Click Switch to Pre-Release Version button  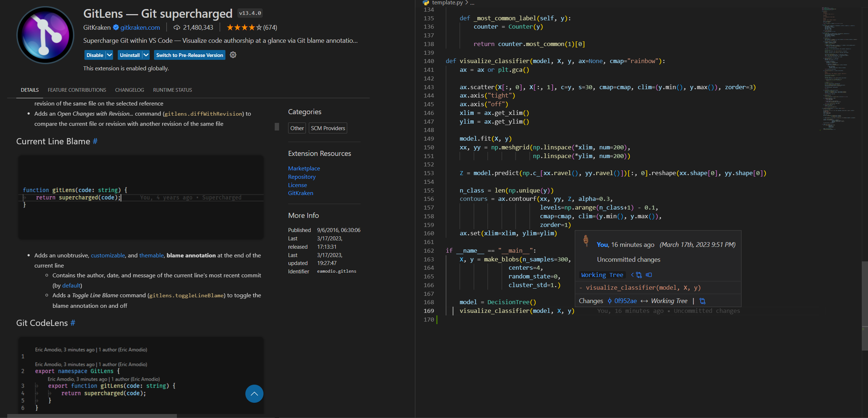click(190, 55)
